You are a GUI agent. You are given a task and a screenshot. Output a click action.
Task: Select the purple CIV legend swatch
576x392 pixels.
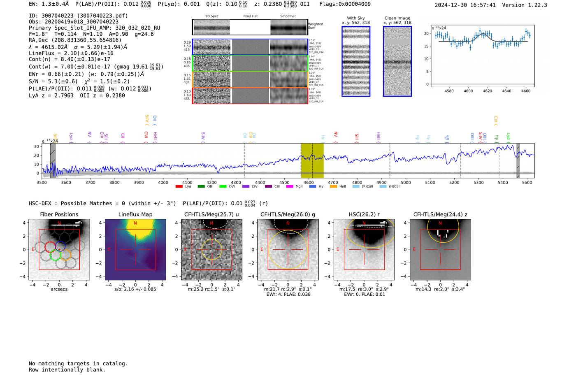(246, 186)
